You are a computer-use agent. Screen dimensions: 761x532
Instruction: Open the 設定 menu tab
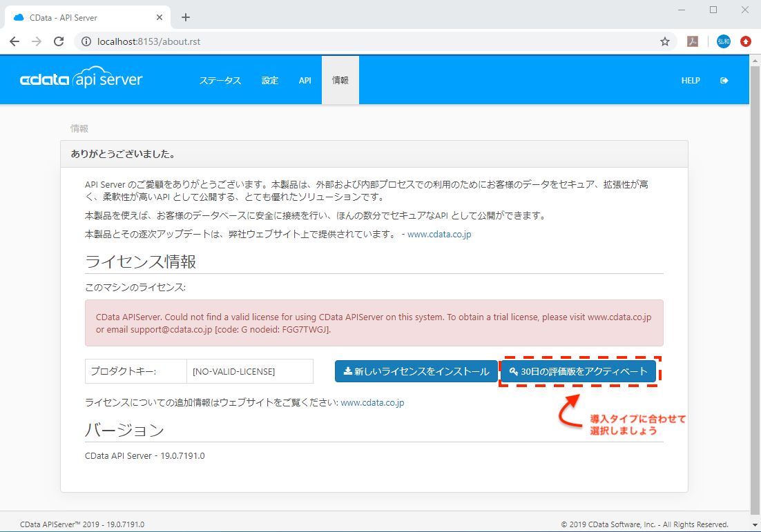[270, 81]
